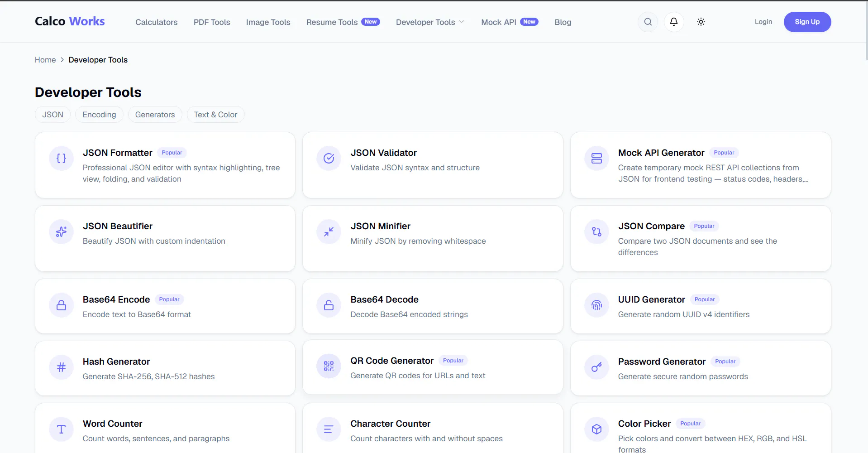Open the QR Code Generator title
This screenshot has height=453, width=868.
[392, 361]
